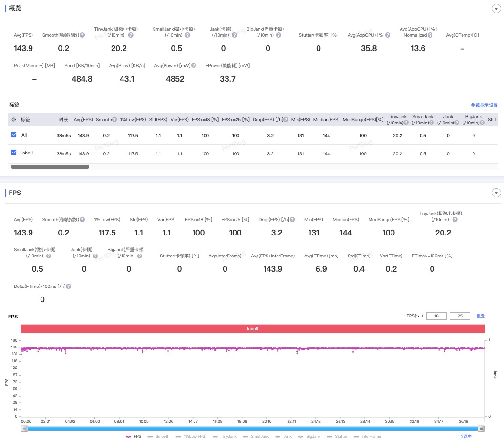Screen dimensions: 504x440
Task: Click the FPS threshold field showing 18
Action: click(436, 316)
